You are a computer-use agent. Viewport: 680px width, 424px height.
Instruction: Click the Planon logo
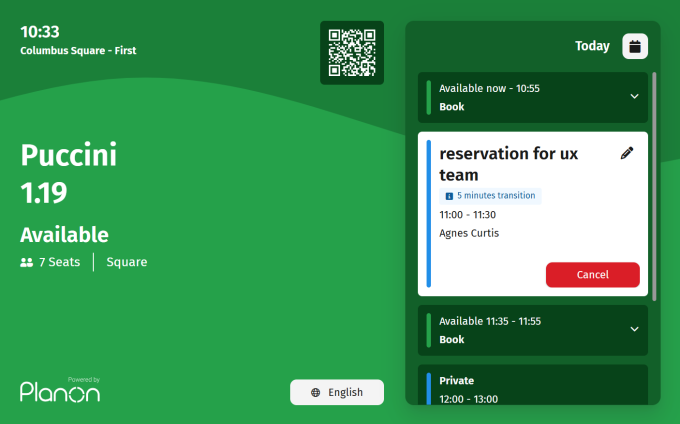(x=60, y=391)
